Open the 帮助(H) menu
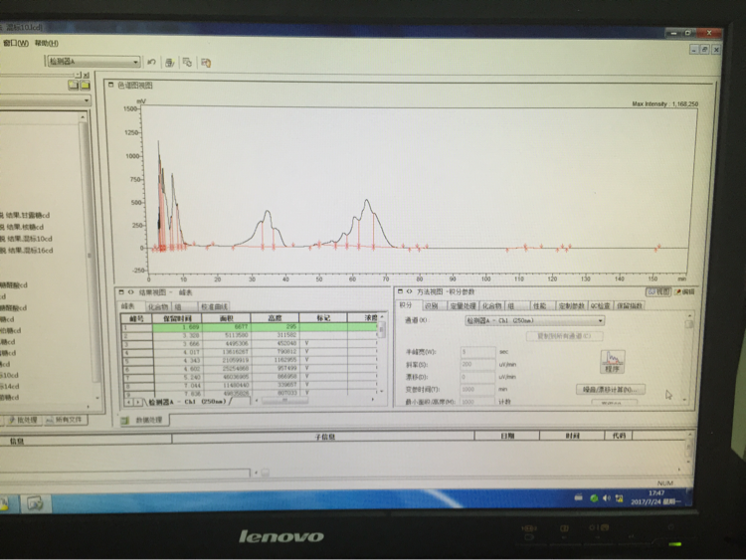746x560 pixels. [x=47, y=44]
